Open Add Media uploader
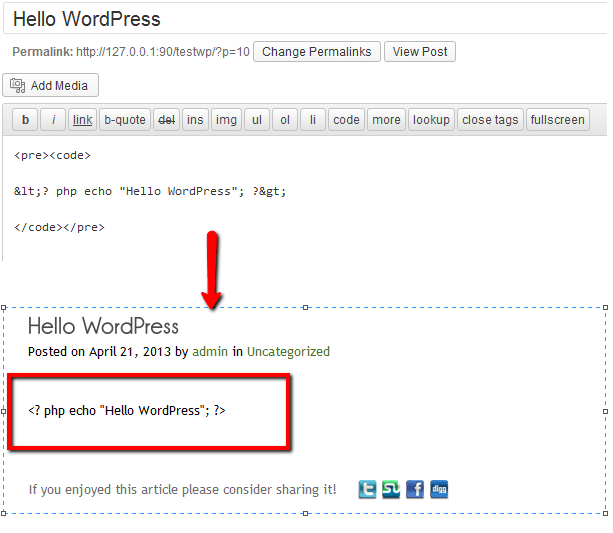Viewport: 613px width, 533px height. 50,85
